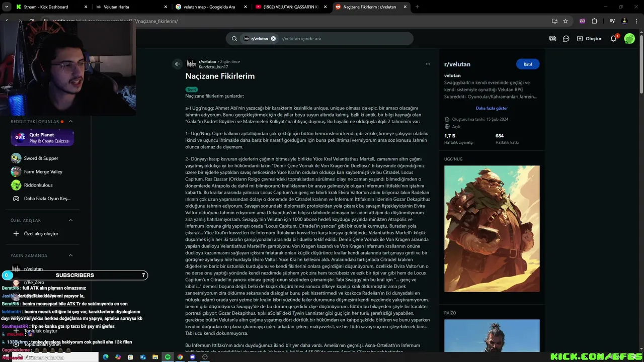Open the r/velutan sidebar heading
This screenshot has width=644, height=362.
coord(457,64)
